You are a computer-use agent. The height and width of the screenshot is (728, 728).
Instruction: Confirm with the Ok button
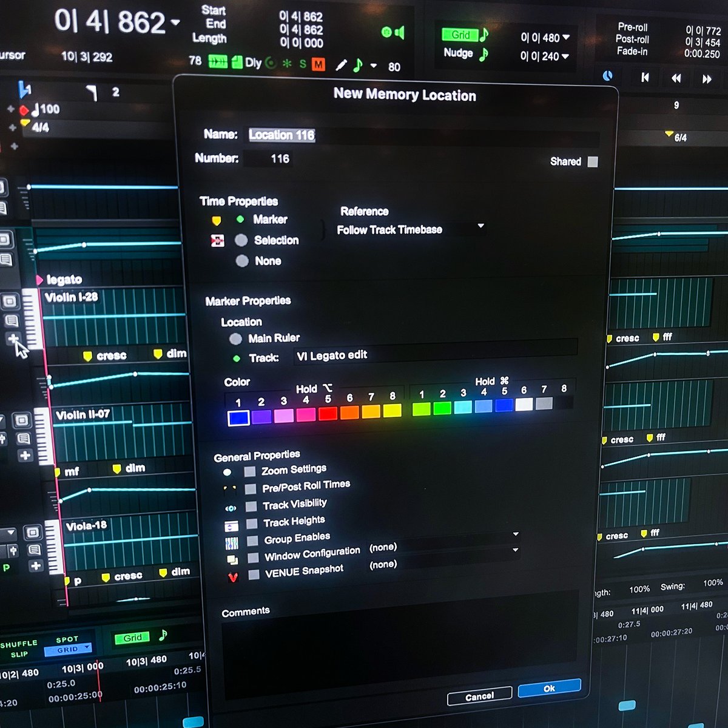pyautogui.click(x=549, y=688)
